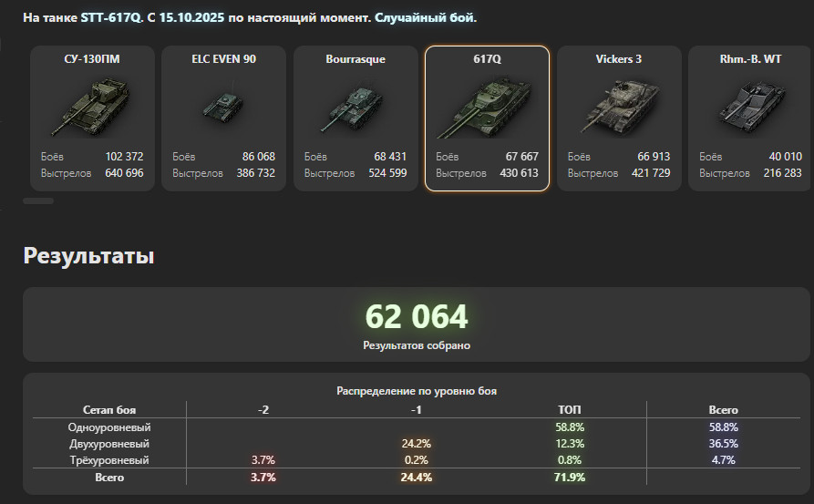The width and height of the screenshot is (814, 504).
Task: Click the 24.2% cell in Двухуровневый row
Action: (416, 443)
